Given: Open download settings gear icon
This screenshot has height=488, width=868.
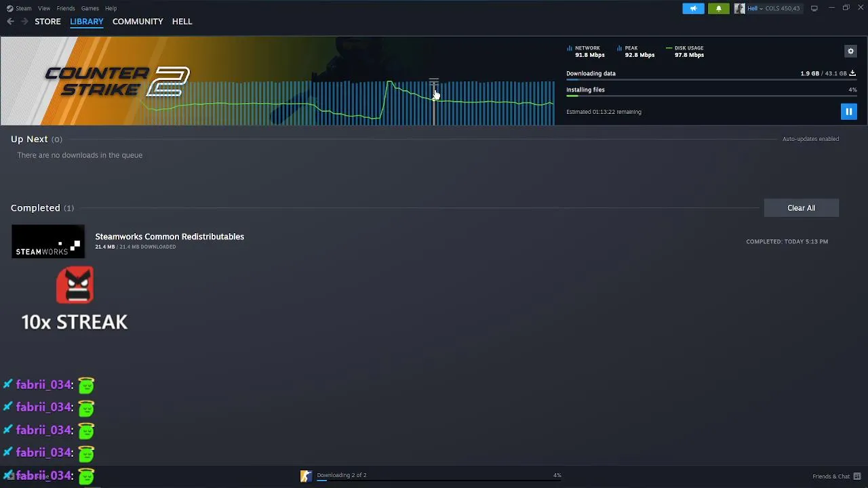Looking at the screenshot, I should pyautogui.click(x=850, y=51).
